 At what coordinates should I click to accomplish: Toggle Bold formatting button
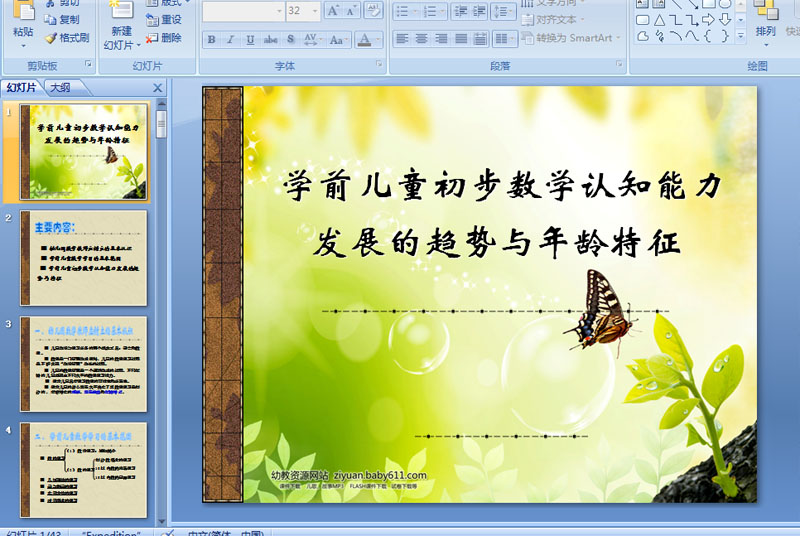[211, 39]
